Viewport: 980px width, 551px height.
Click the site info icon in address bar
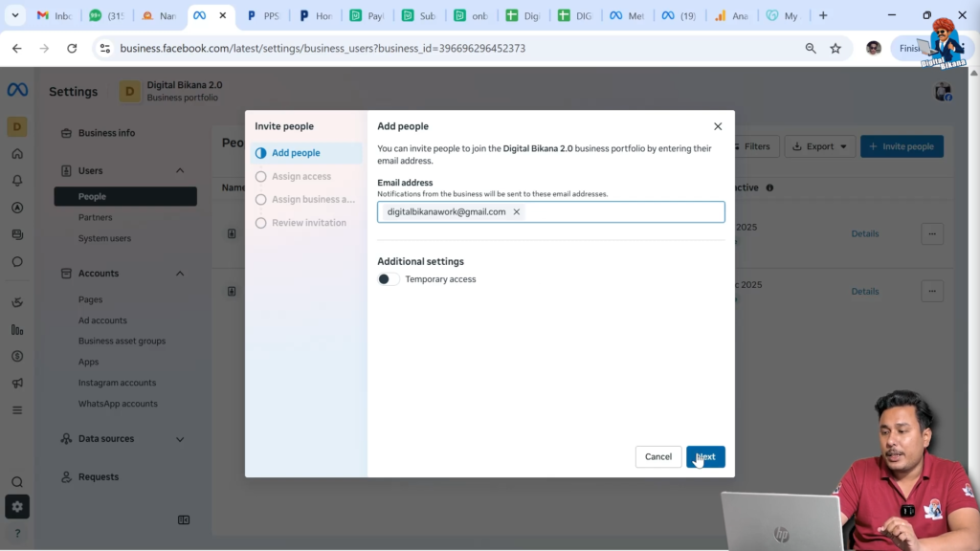coord(105,48)
